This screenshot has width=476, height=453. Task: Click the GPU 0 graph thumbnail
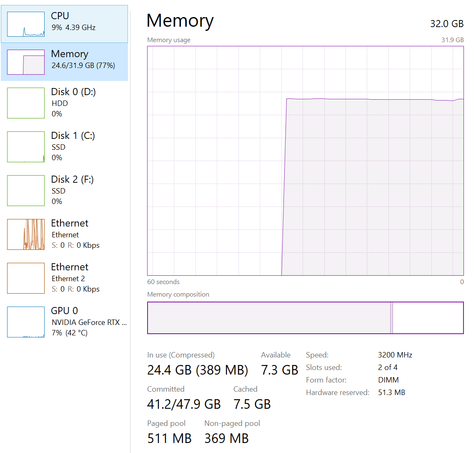tap(26, 322)
